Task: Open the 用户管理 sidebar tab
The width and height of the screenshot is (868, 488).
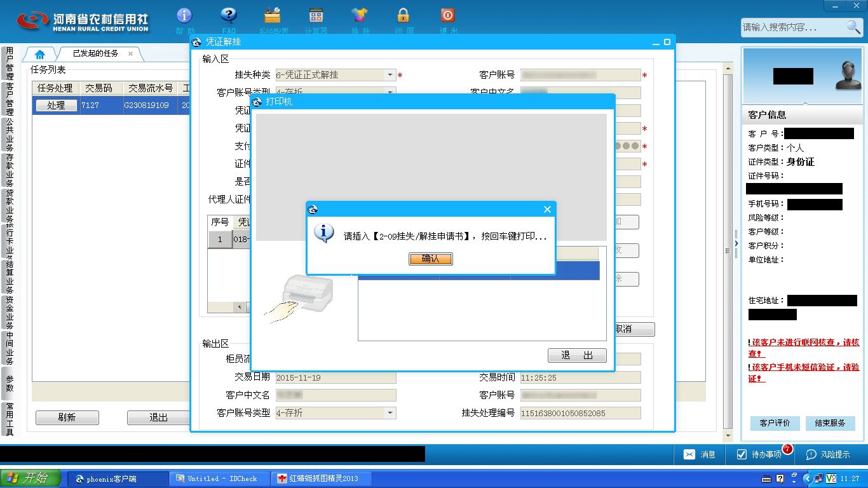Action: point(10,63)
